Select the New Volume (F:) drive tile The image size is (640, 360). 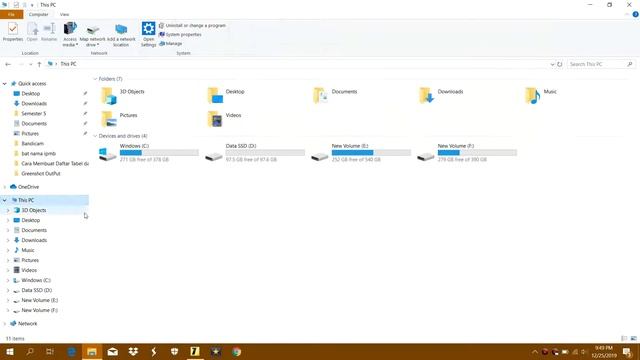pos(467,153)
